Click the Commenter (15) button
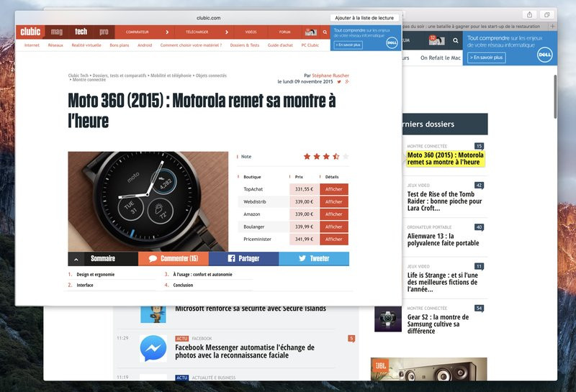The width and height of the screenshot is (576, 392). pyautogui.click(x=174, y=259)
